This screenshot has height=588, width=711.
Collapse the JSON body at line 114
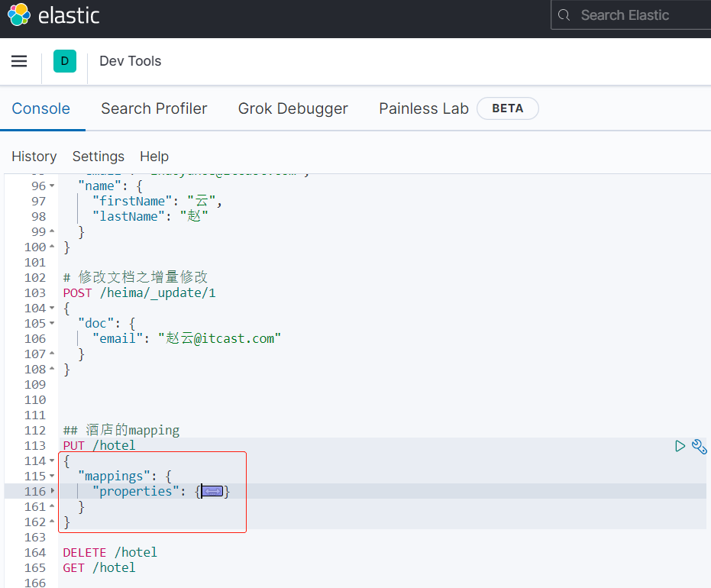52,461
